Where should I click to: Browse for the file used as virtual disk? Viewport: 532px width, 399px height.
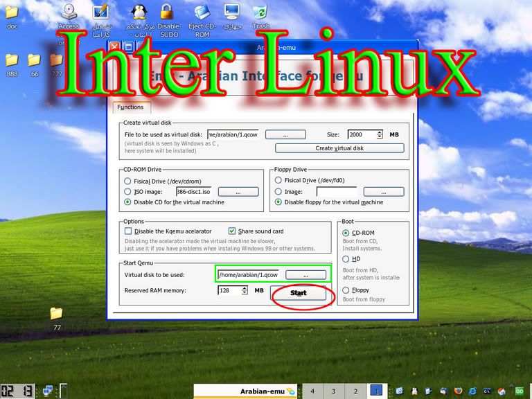tap(285, 134)
